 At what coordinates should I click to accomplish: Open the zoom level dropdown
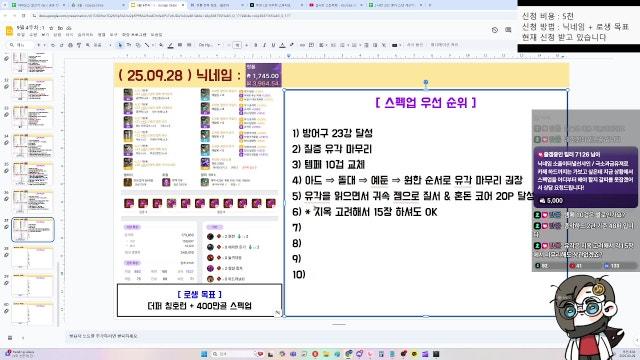coord(100,45)
